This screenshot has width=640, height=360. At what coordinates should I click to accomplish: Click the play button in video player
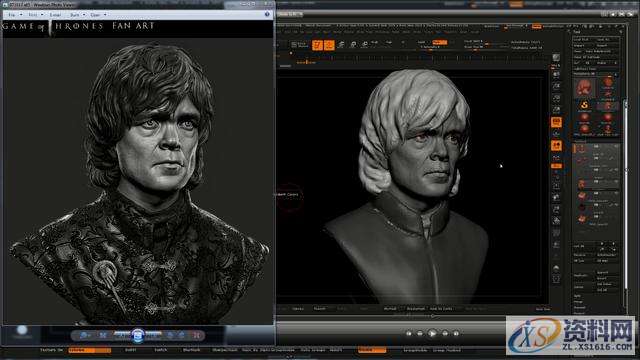click(x=432, y=333)
